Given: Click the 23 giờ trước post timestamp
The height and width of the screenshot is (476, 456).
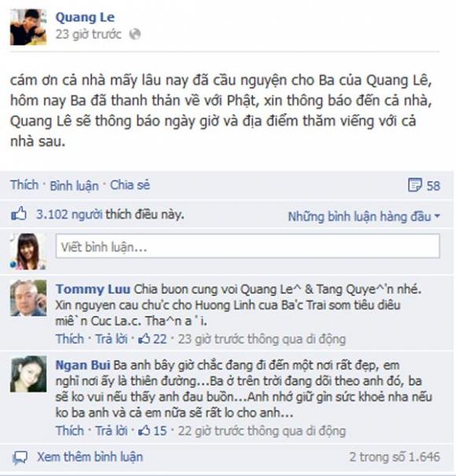Looking at the screenshot, I should (x=88, y=34).
